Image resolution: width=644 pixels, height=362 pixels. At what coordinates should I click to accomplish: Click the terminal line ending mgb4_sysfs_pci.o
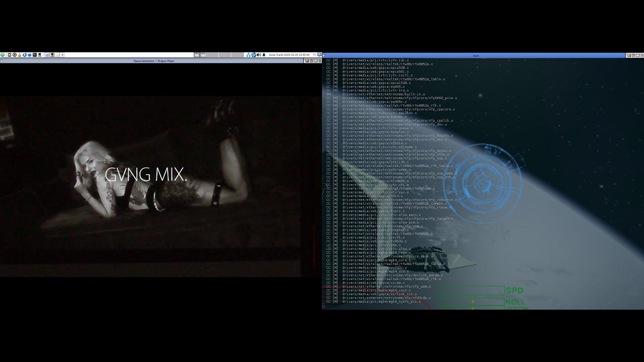pos(373,302)
